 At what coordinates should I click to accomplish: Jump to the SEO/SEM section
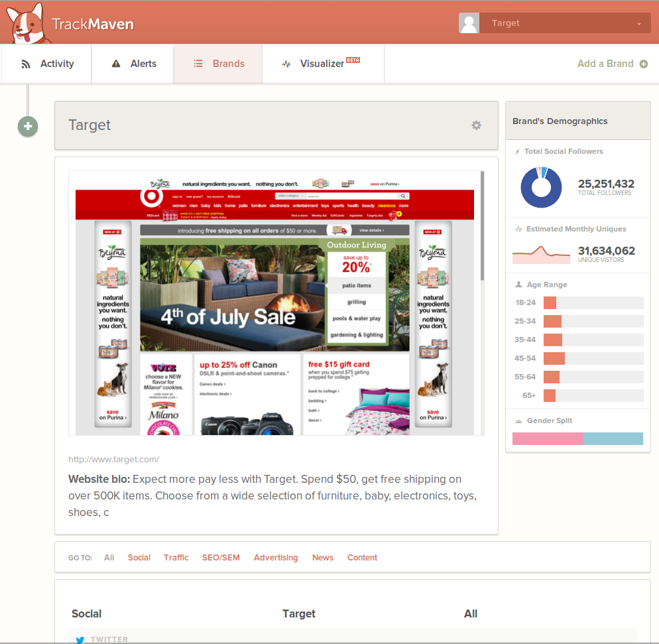click(x=221, y=557)
